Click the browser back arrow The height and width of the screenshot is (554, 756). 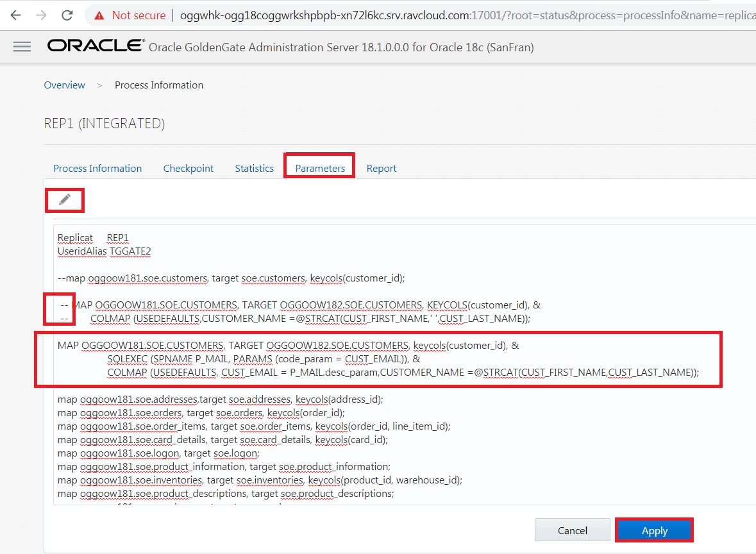16,15
